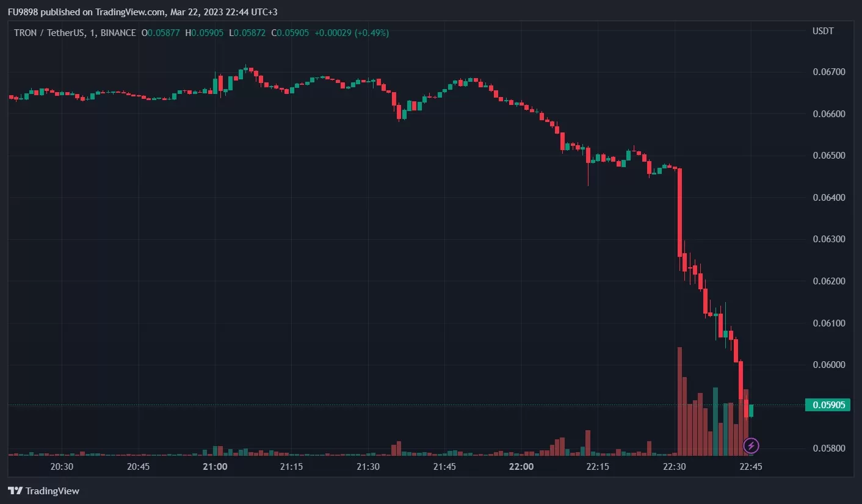Click the purple lightning bolt icon
Image resolution: width=862 pixels, height=504 pixels.
[751, 446]
